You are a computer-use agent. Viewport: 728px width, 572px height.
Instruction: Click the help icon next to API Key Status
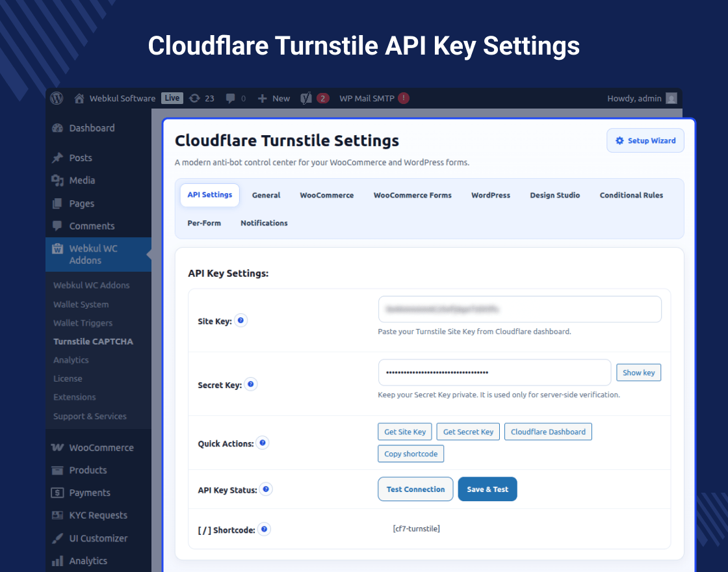[266, 489]
